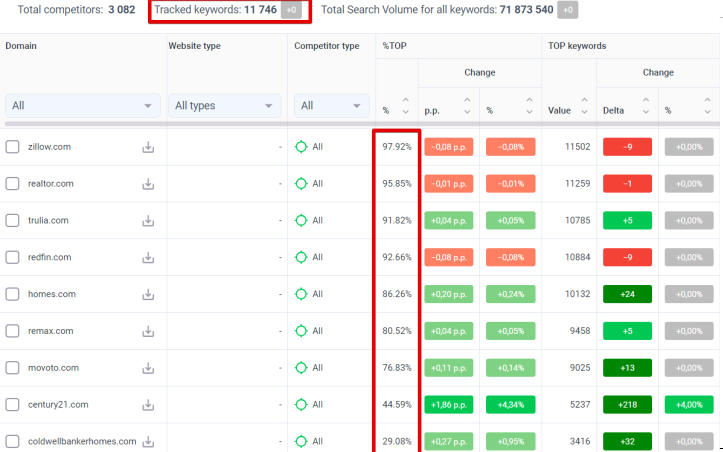
Task: Open the Competitor type filter dropdown
Action: click(329, 106)
